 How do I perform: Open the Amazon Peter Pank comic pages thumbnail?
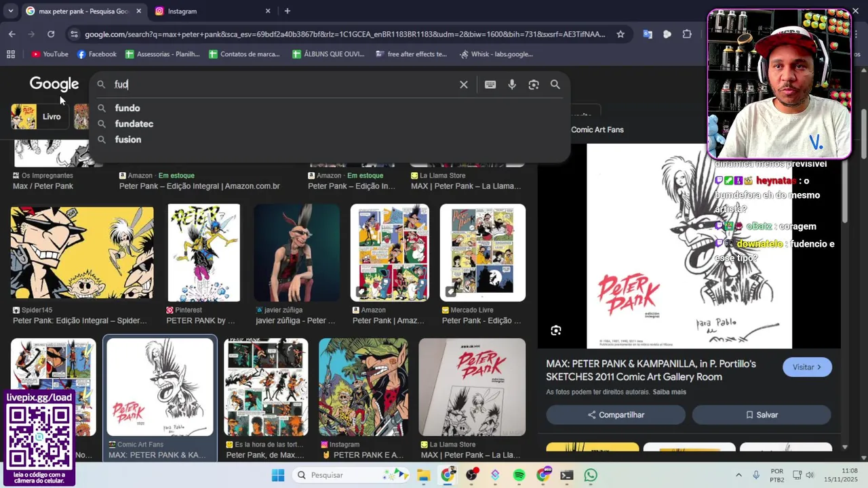coord(389,253)
